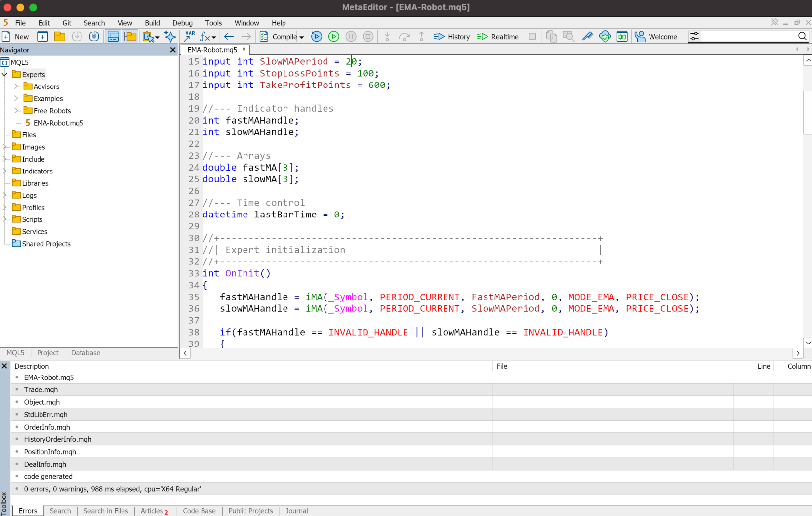Viewport: 812px width, 516px height.
Task: Click the search magnifier icon
Action: click(x=802, y=36)
